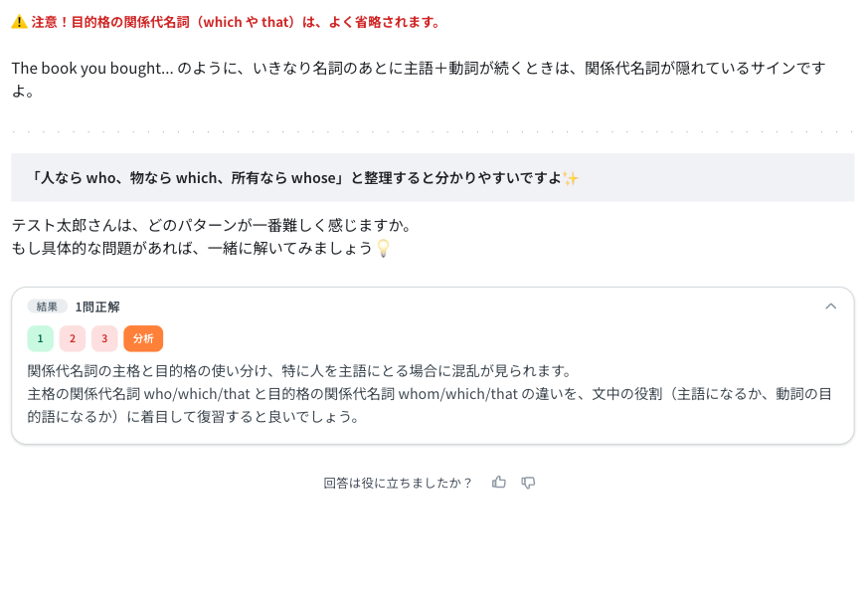Click the red 注意 warning heading text
The width and height of the screenshot is (868, 607).
click(235, 22)
